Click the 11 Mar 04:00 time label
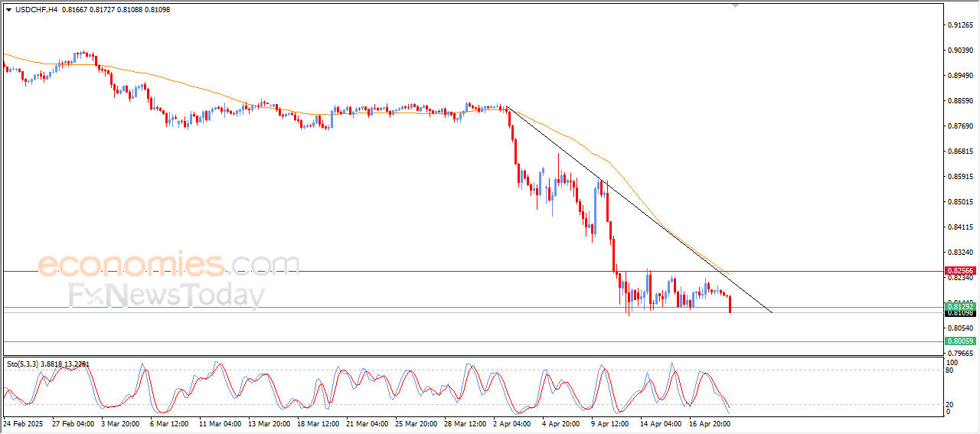Screen dimensions: 980x434 [220, 423]
